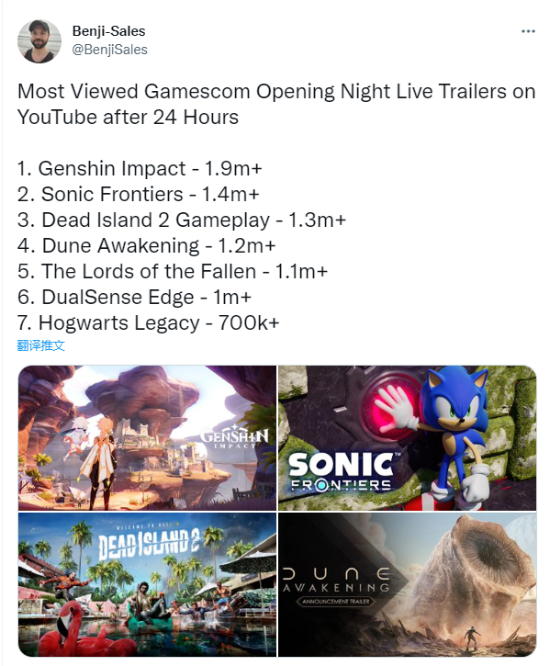Open the Dead Island 2 trailer image
Screen dimensions: 550x666
click(x=147, y=584)
